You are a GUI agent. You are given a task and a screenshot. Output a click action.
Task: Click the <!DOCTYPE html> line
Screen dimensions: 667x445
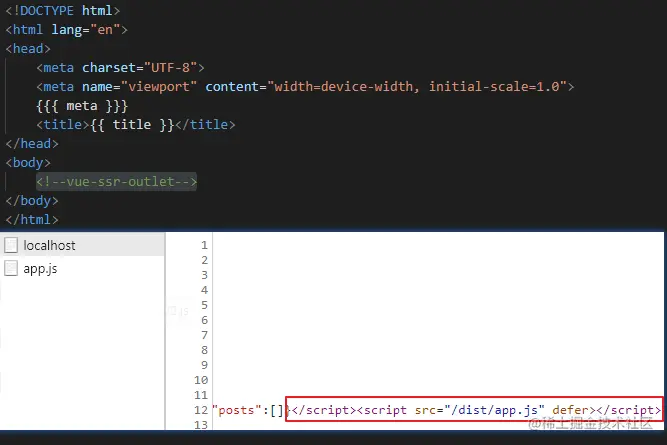click(63, 11)
